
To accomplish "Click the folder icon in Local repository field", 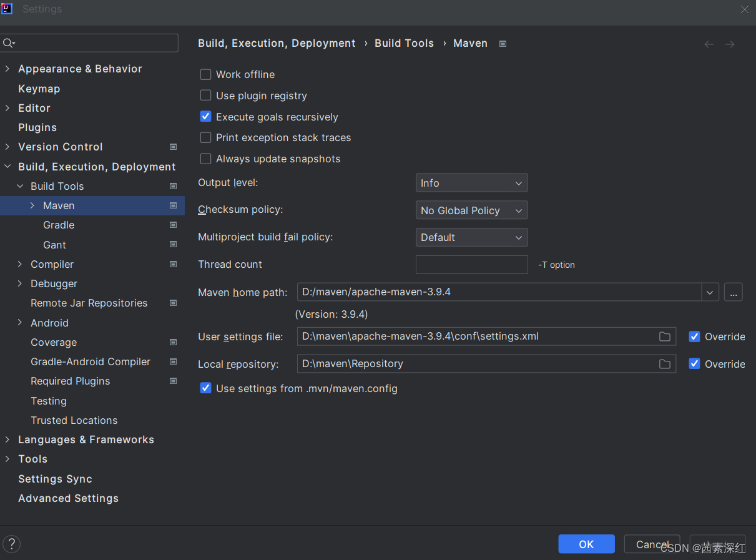I will click(665, 364).
